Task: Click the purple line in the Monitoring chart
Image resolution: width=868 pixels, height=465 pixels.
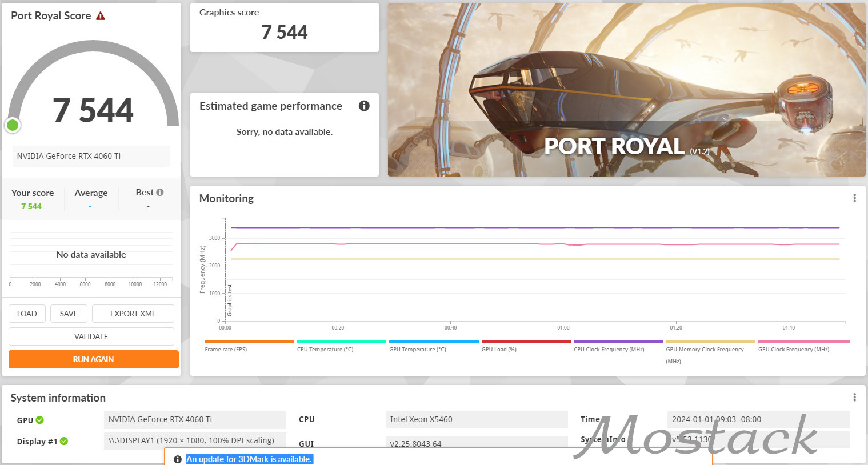Action: click(535, 227)
